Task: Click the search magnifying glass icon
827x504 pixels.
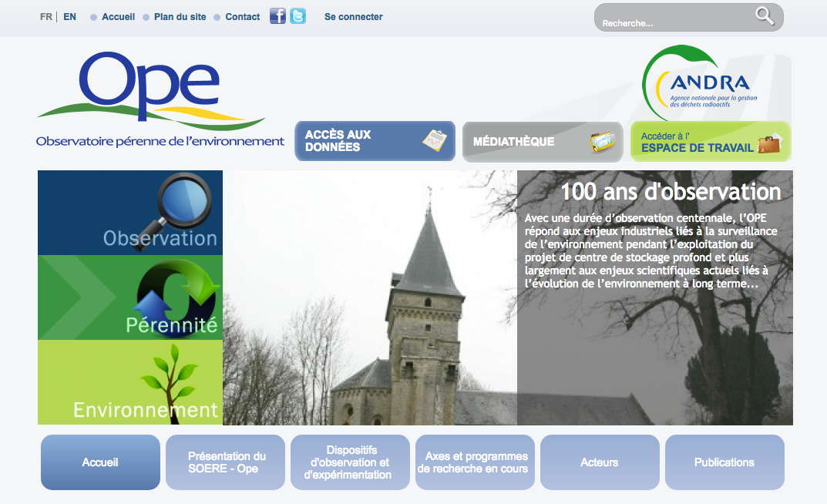Action: 765,16
